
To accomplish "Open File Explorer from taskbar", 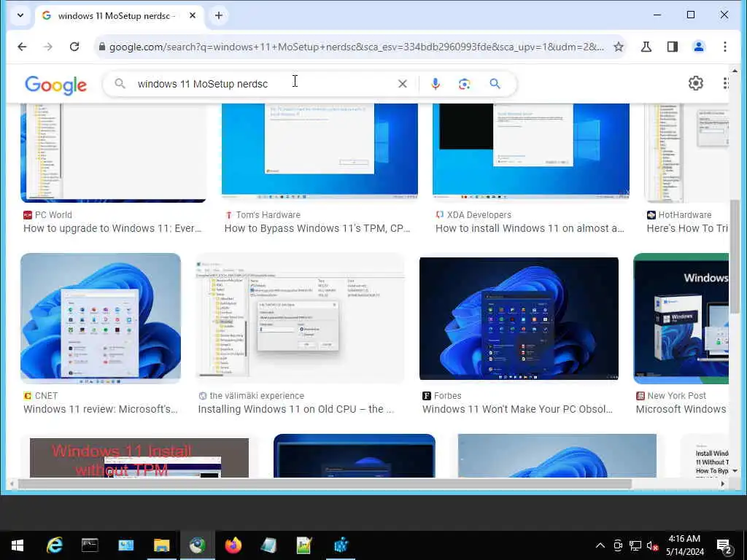I will click(161, 545).
